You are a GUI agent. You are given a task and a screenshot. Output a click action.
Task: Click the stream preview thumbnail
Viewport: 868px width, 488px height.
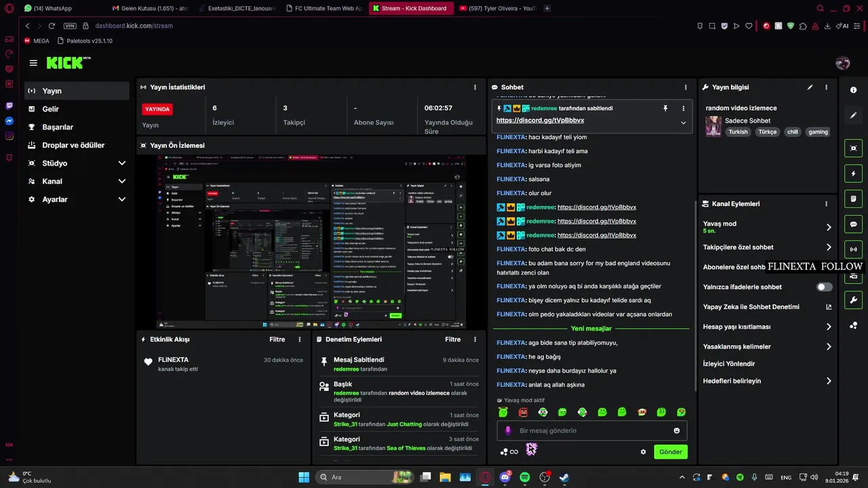pos(312,242)
